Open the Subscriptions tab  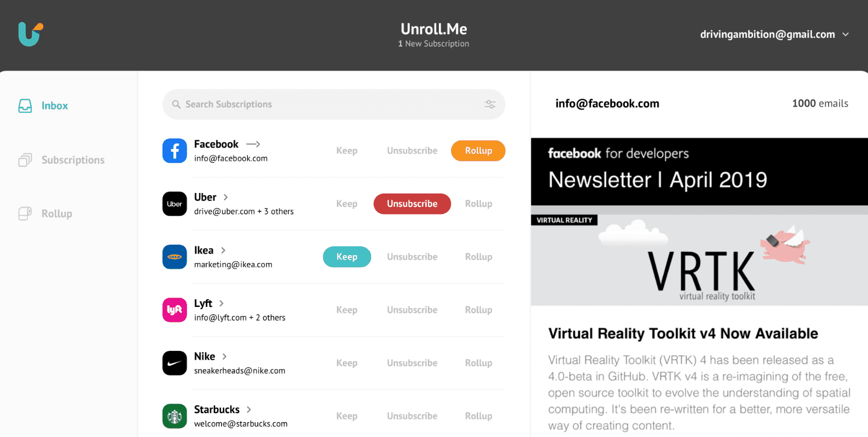click(x=73, y=160)
